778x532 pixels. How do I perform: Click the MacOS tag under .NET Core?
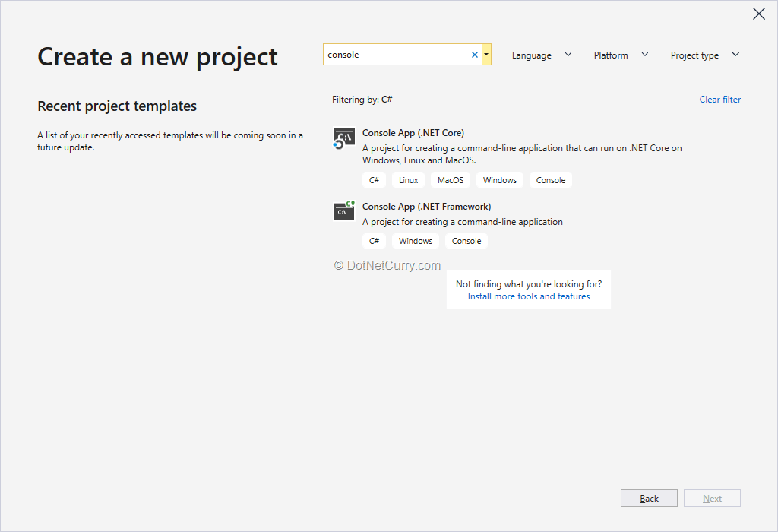451,180
